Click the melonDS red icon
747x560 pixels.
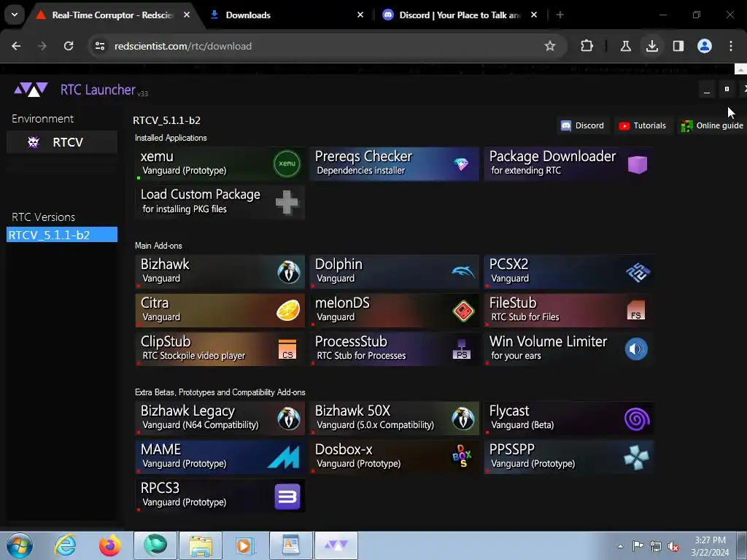tap(463, 311)
